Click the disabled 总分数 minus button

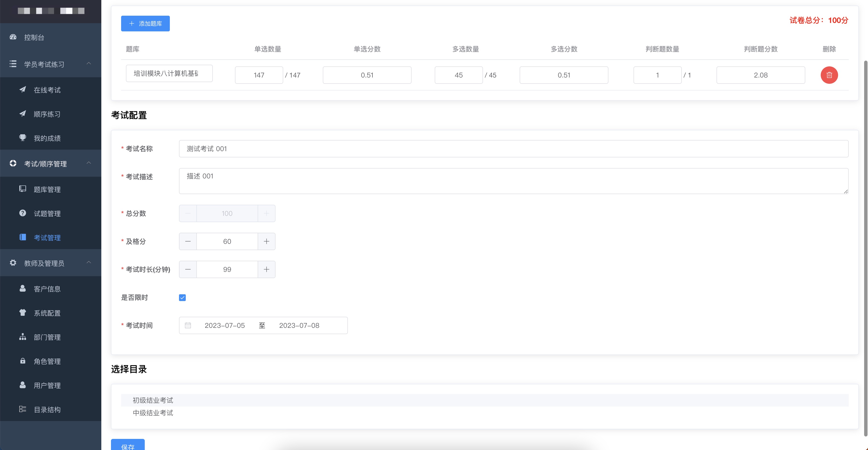[x=188, y=213]
